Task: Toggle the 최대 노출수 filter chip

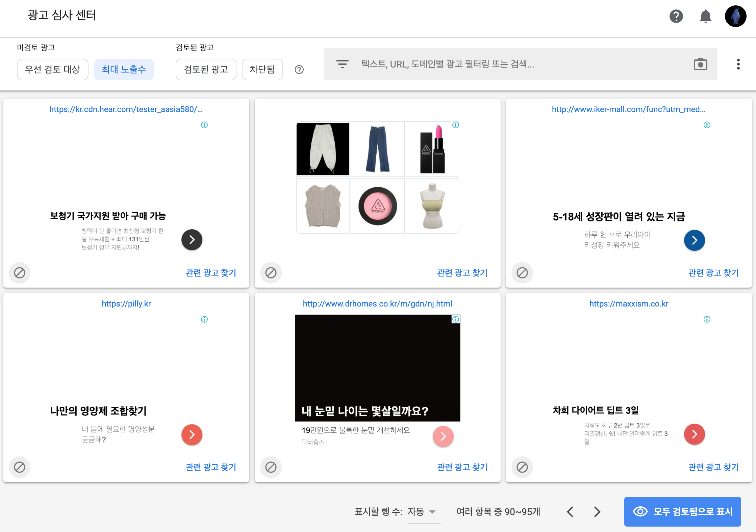Action: point(124,70)
